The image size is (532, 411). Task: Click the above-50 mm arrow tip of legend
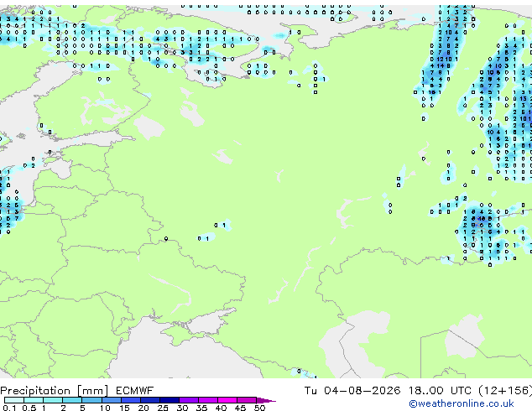point(266,400)
